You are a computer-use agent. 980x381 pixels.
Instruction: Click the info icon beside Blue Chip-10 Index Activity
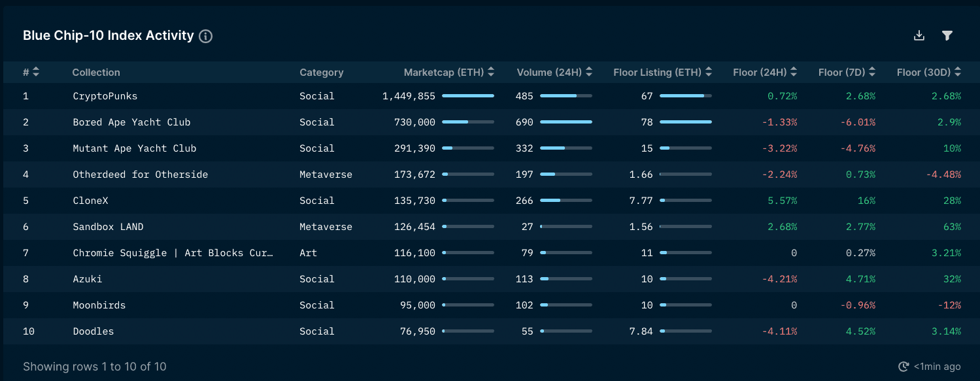click(205, 36)
